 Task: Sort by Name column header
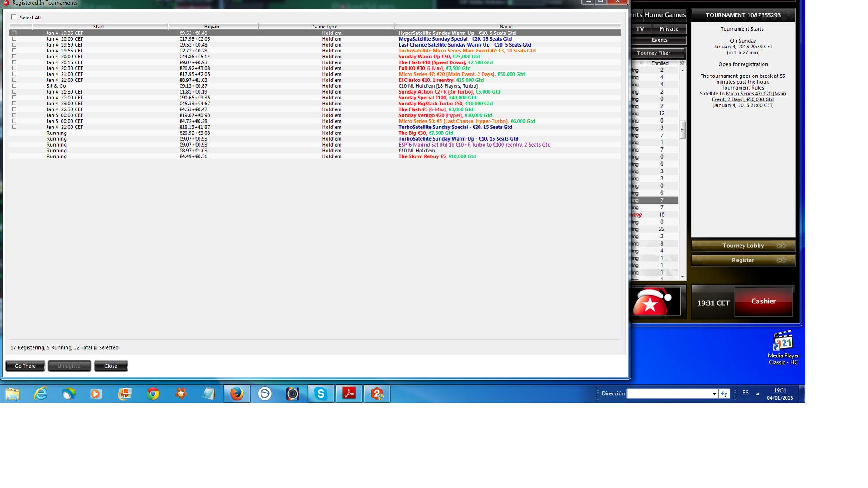506,27
